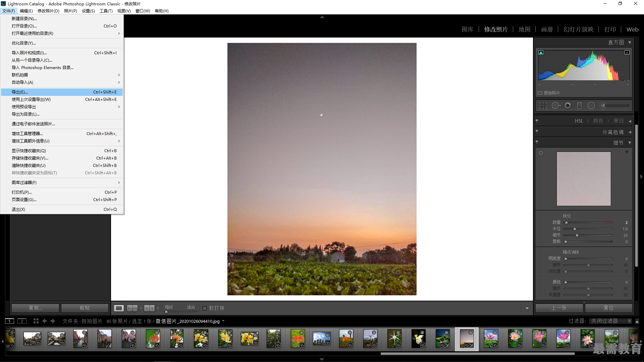Open the filename recent sources dropdown
644x362 pixels.
(x=223, y=321)
